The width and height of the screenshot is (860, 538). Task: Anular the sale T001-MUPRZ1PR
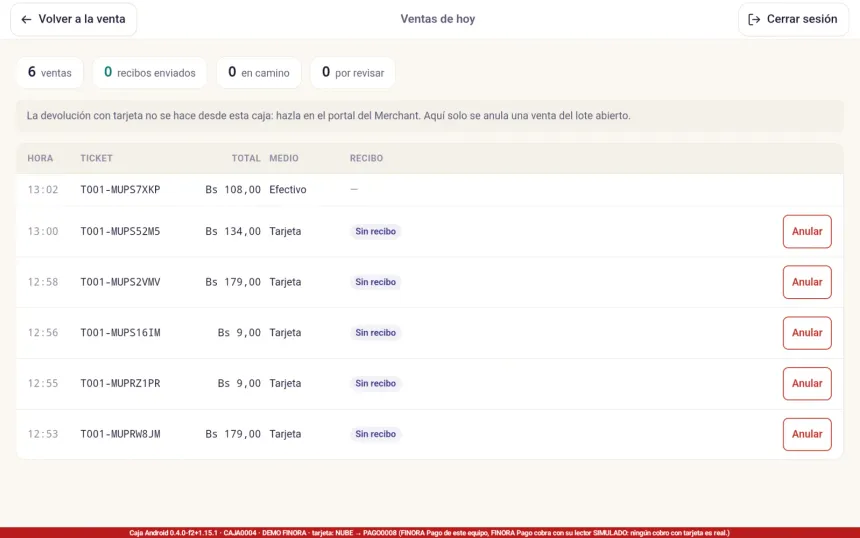(x=807, y=383)
